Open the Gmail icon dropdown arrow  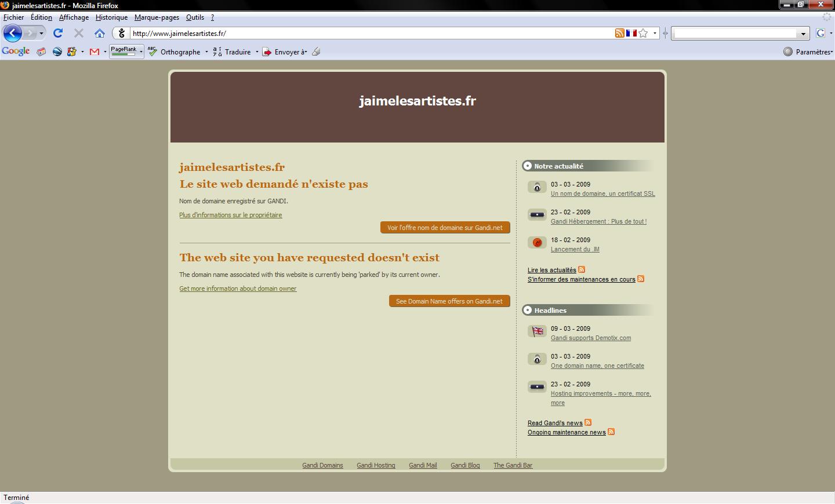[x=105, y=52]
